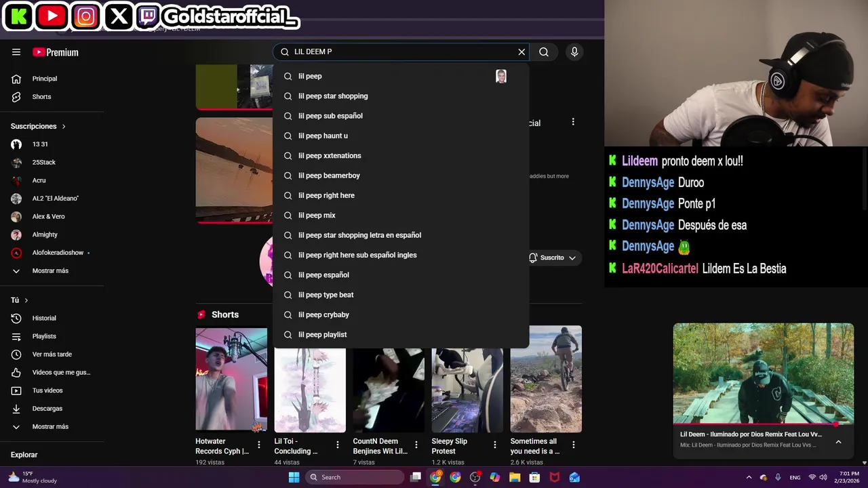Viewport: 868px width, 488px height.
Task: Open Principal home in sidebar
Action: coord(52,79)
